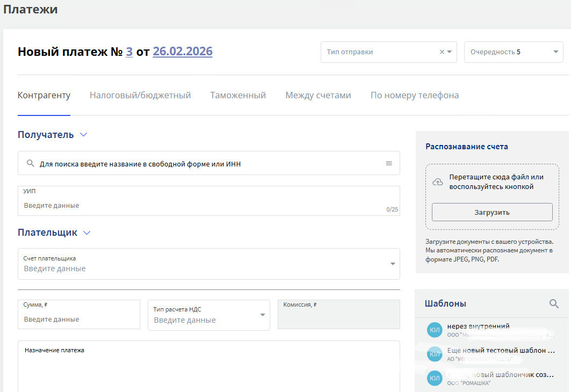Open the Счет плательщика dropdown

coord(393,264)
